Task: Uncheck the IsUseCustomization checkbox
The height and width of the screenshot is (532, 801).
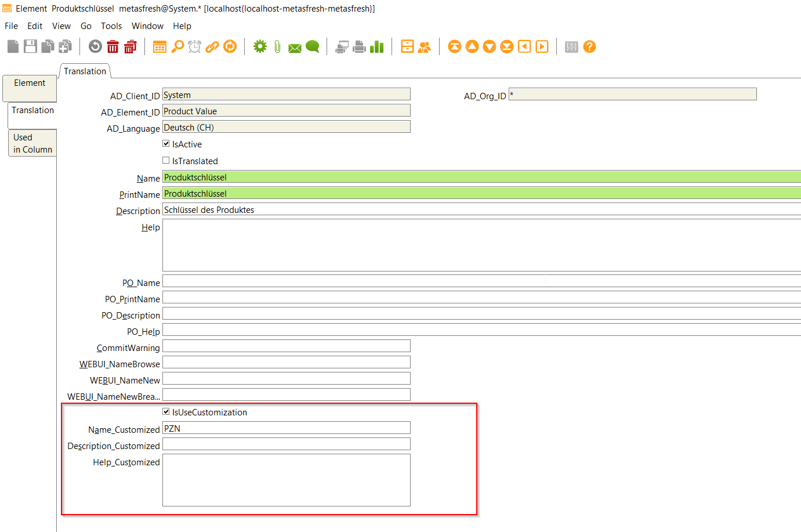Action: click(x=166, y=411)
